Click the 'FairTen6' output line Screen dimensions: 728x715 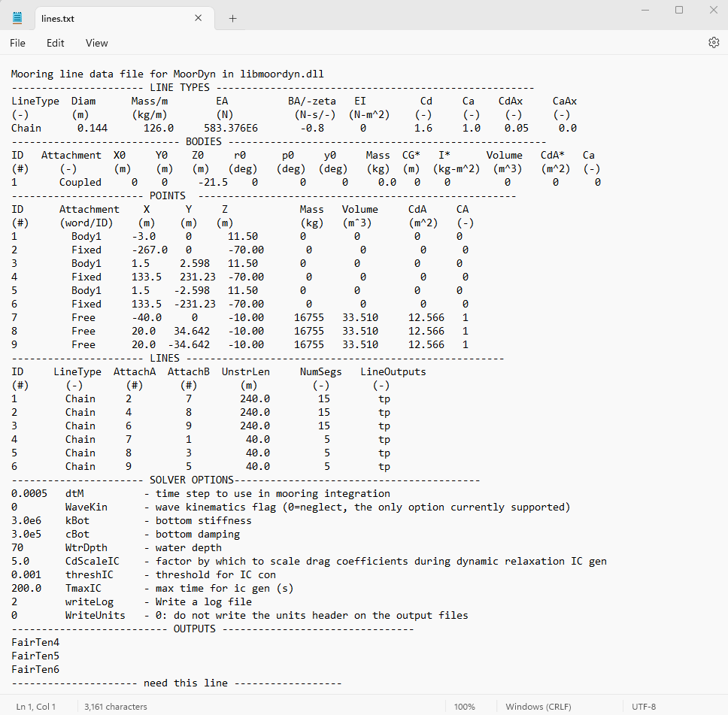(35, 669)
